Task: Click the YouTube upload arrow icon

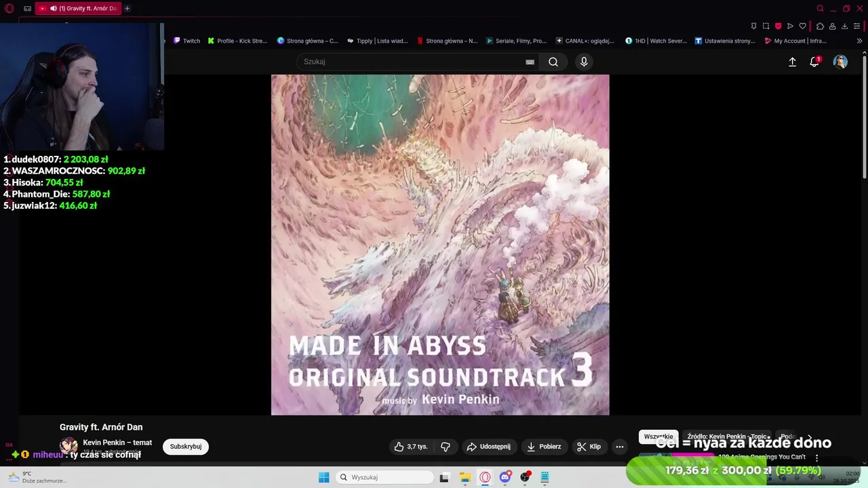Action: (x=792, y=62)
